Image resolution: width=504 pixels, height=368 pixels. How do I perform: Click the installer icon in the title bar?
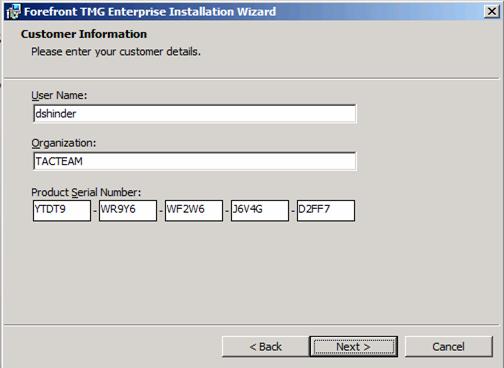tap(13, 12)
